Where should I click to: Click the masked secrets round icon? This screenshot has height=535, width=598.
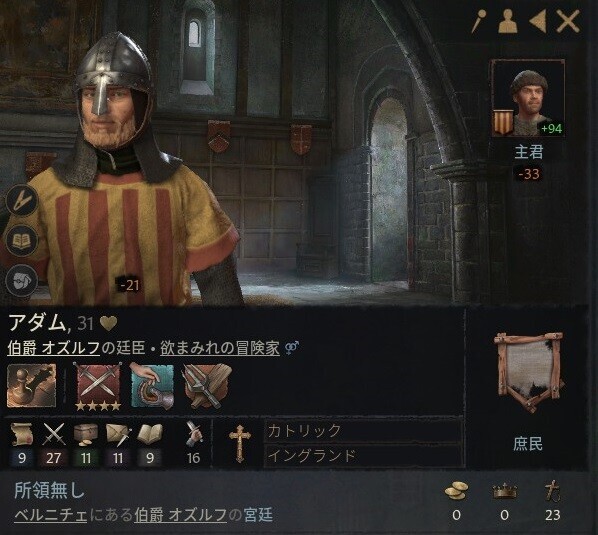coord(22,281)
